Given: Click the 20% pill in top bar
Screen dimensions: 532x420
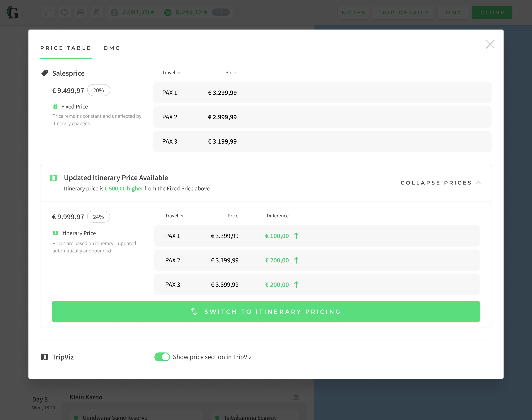Looking at the screenshot, I should [x=221, y=12].
